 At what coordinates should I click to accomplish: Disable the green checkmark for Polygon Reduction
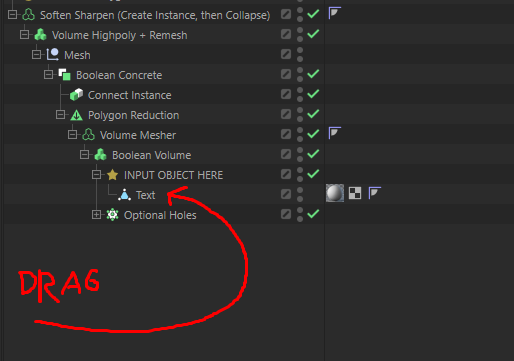[x=313, y=114]
